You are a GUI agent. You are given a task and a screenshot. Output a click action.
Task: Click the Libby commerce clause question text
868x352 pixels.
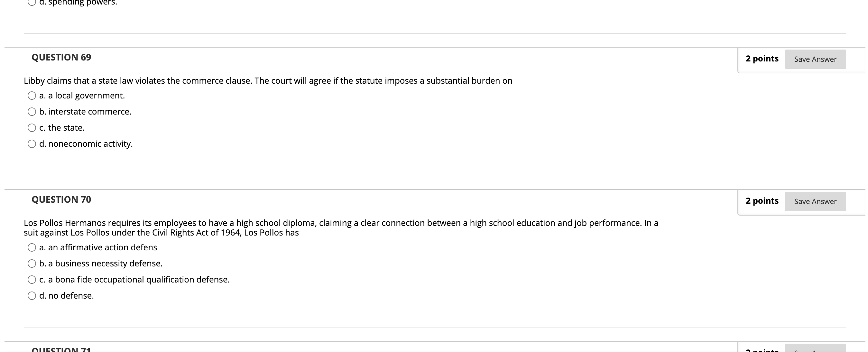pos(268,80)
